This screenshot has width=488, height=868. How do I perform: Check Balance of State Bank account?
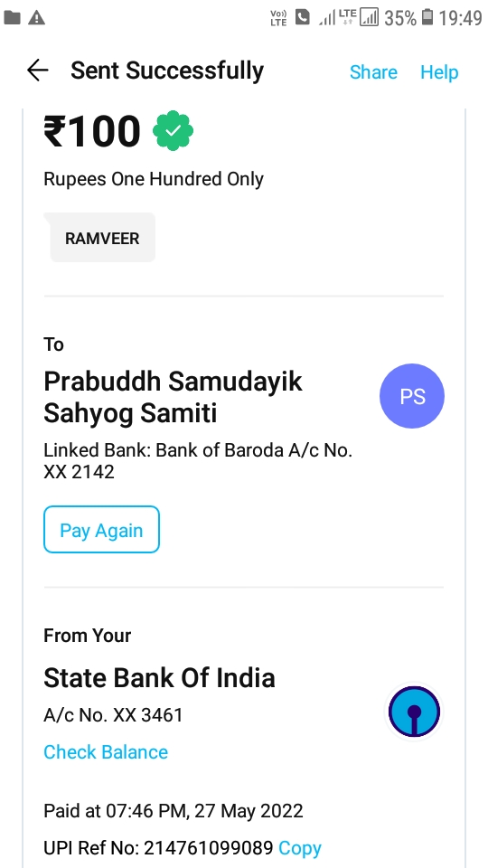click(106, 751)
